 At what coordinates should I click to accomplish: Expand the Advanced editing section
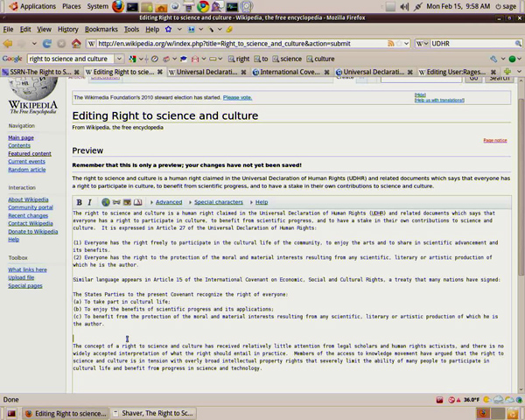pos(168,202)
